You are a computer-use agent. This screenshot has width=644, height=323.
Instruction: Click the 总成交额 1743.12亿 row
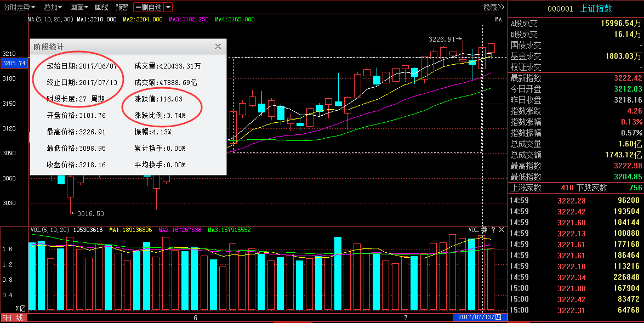tap(576, 155)
